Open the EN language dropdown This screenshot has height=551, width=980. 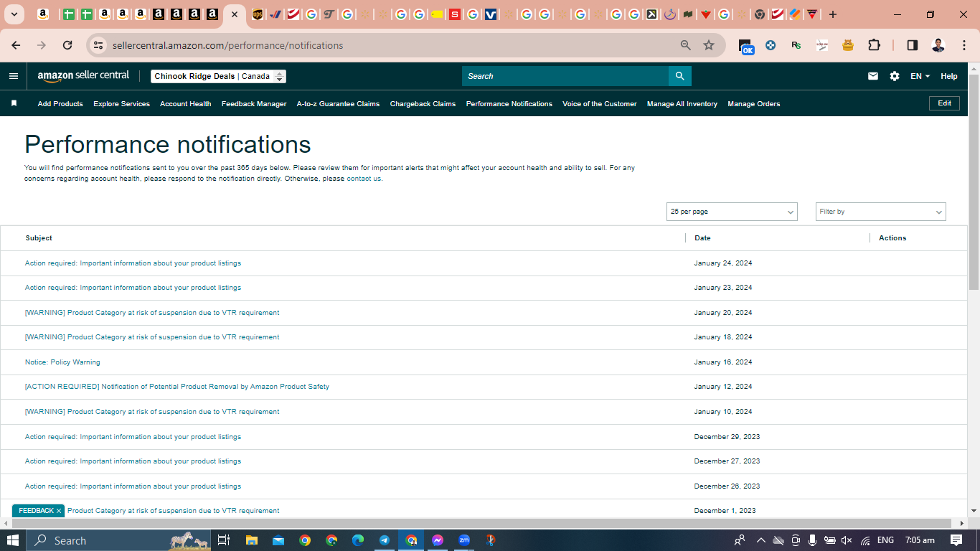tap(920, 76)
